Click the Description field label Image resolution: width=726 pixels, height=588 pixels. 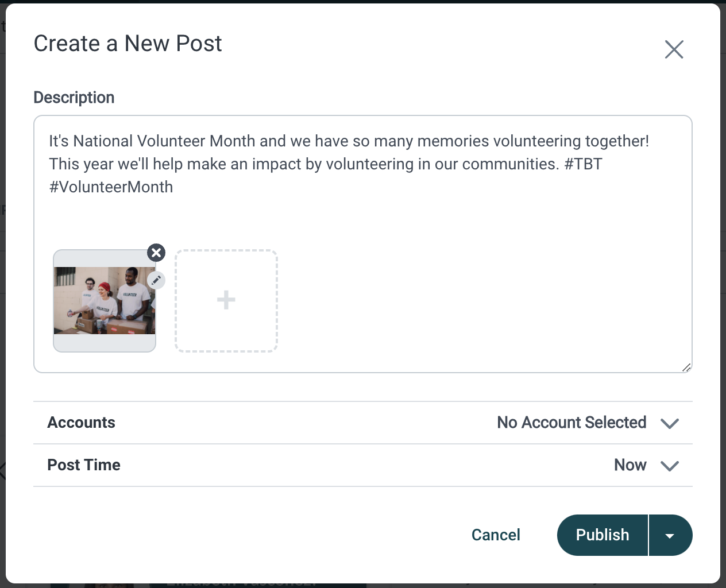[74, 98]
